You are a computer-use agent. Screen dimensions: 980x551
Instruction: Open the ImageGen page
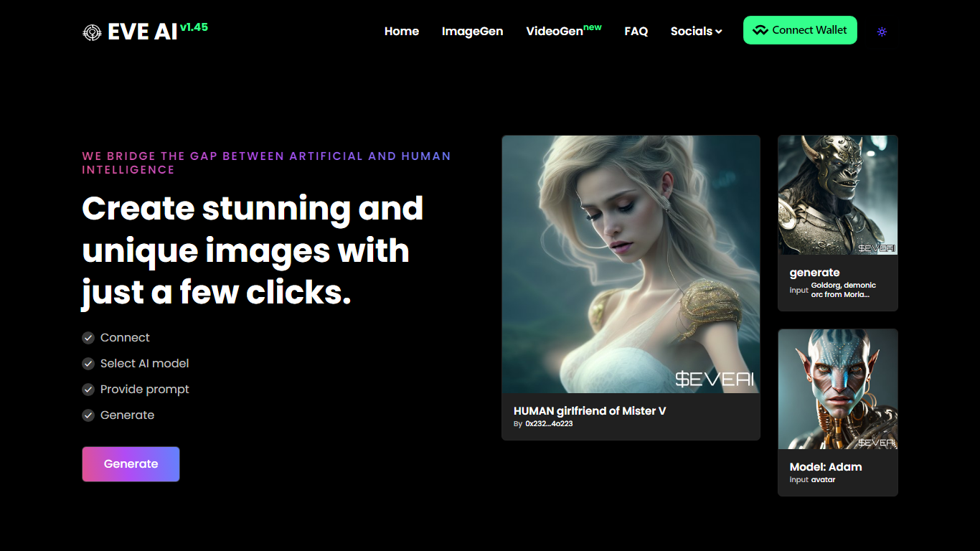pyautogui.click(x=472, y=32)
